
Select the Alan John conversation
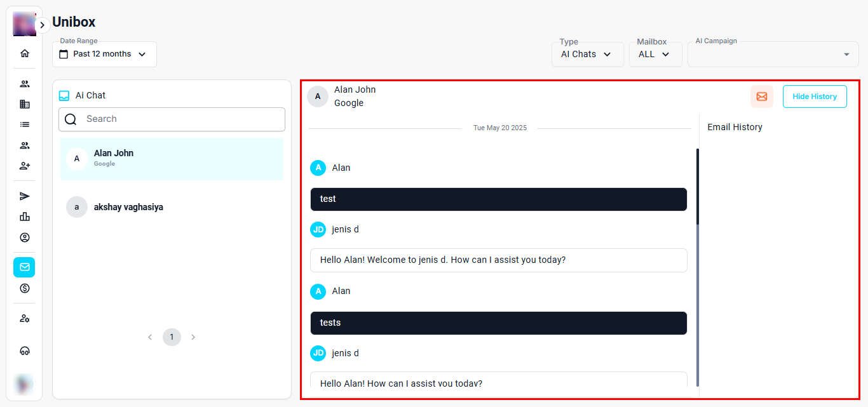pyautogui.click(x=172, y=159)
